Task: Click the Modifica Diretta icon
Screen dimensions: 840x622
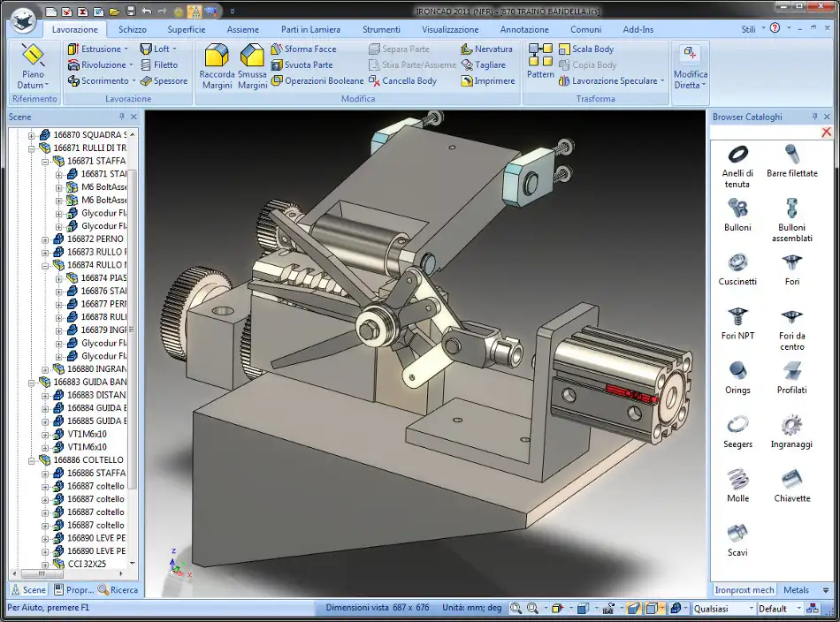Action: click(691, 53)
